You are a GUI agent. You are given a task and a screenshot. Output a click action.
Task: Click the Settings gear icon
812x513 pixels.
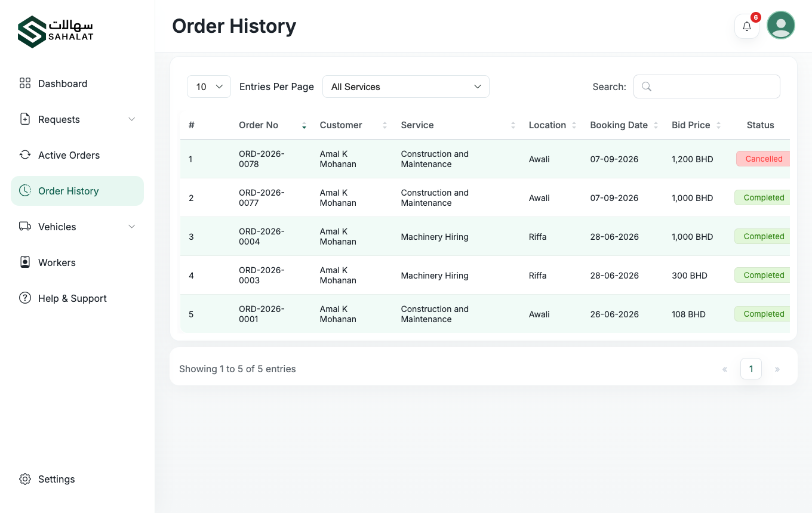25,479
